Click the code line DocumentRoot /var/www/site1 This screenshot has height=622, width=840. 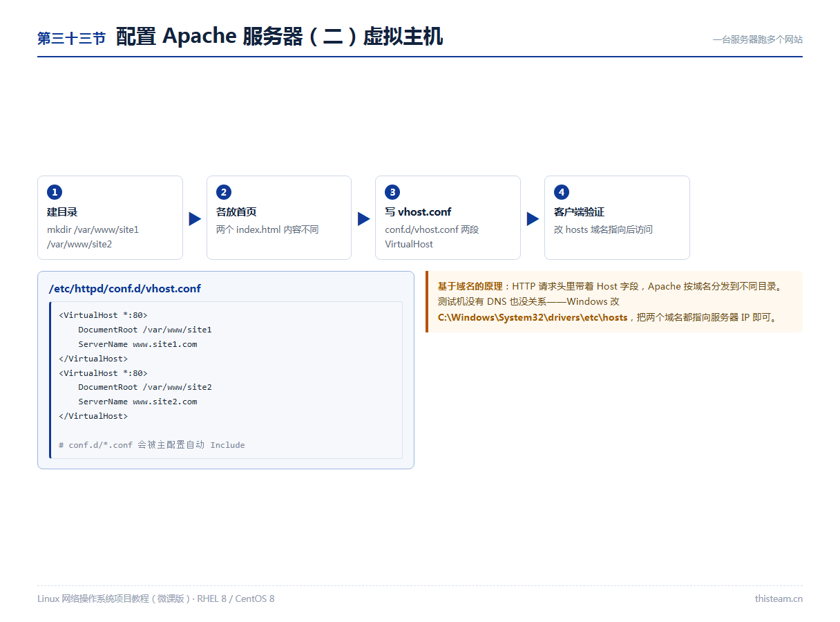[145, 330]
